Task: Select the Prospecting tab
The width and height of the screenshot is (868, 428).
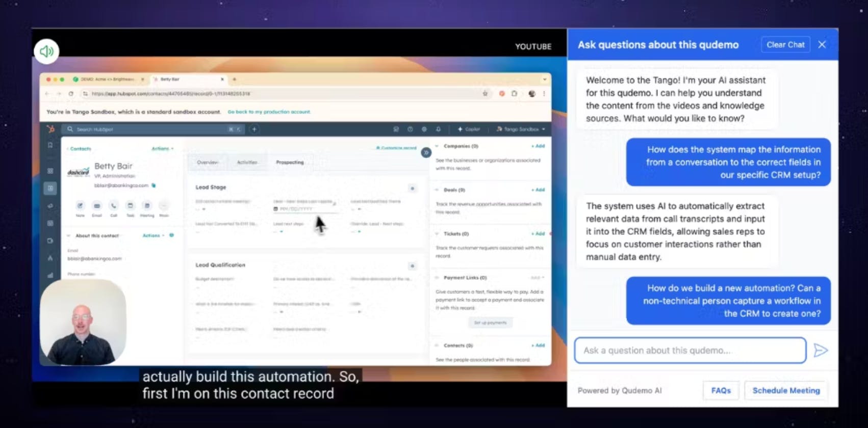Action: pos(290,163)
